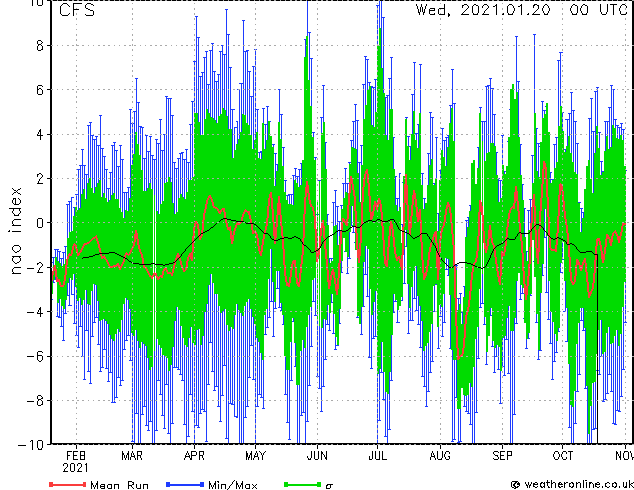634x490 pixels.
Task: Click the JUN month label
Action: tap(317, 456)
